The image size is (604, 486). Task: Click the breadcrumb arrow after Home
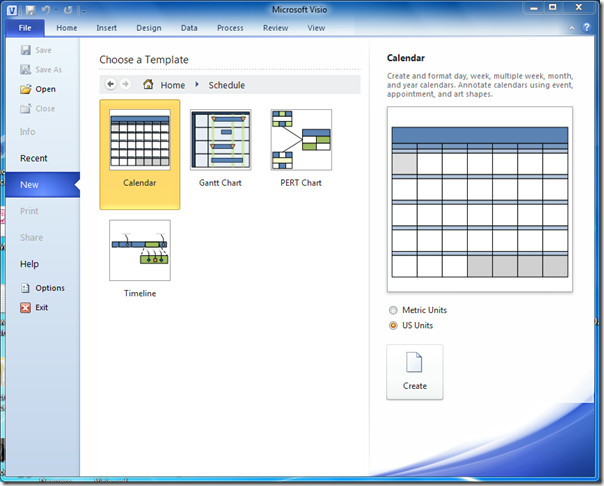[x=197, y=84]
